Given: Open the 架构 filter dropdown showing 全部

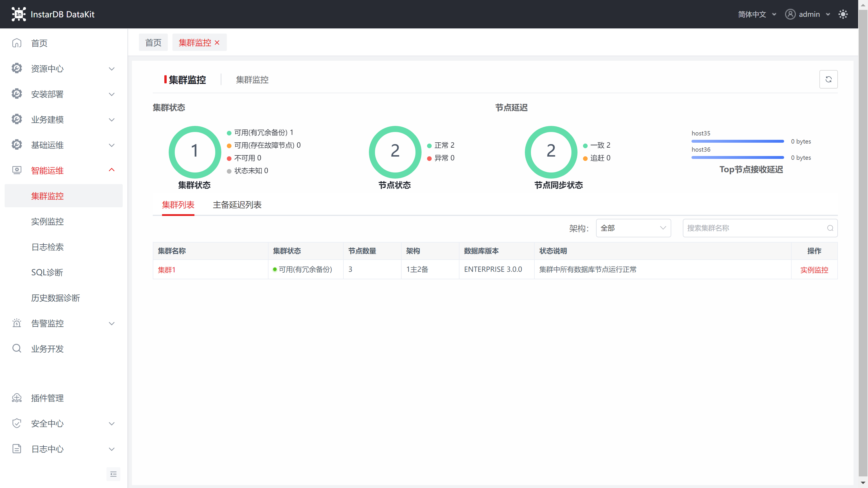Looking at the screenshot, I should pos(633,228).
